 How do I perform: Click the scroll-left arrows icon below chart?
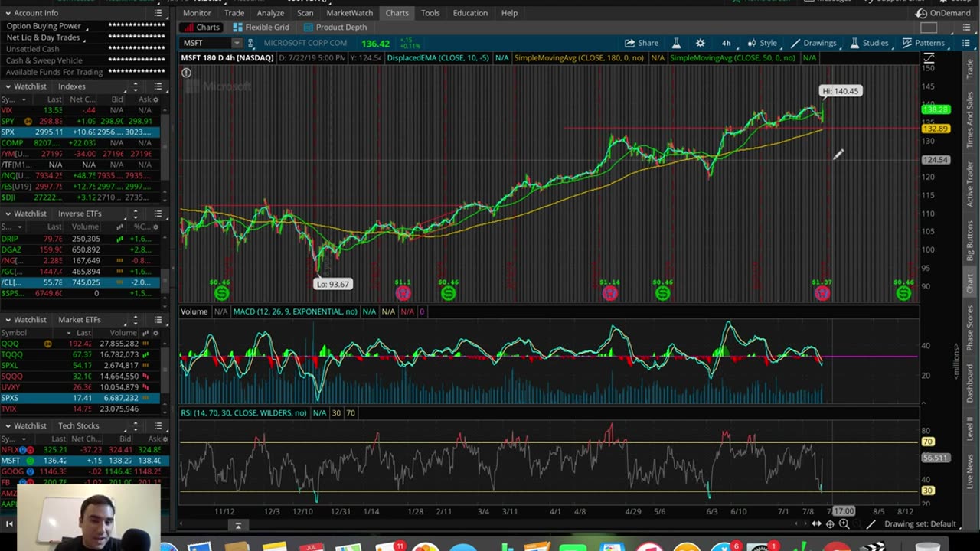click(x=816, y=524)
